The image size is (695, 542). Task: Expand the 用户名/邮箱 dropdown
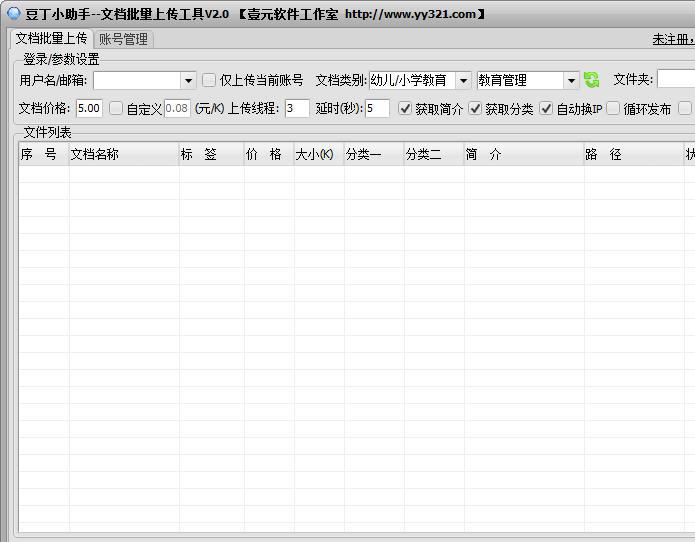(x=188, y=80)
